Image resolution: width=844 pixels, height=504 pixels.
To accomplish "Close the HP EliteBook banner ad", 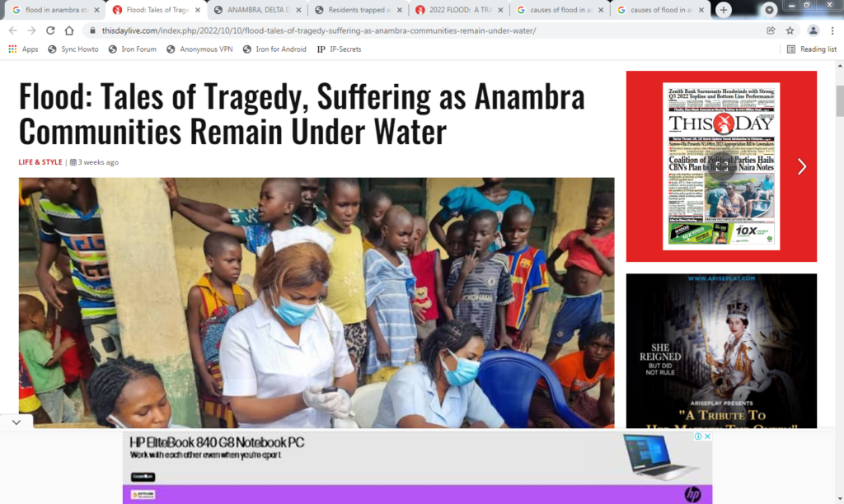I will click(707, 436).
